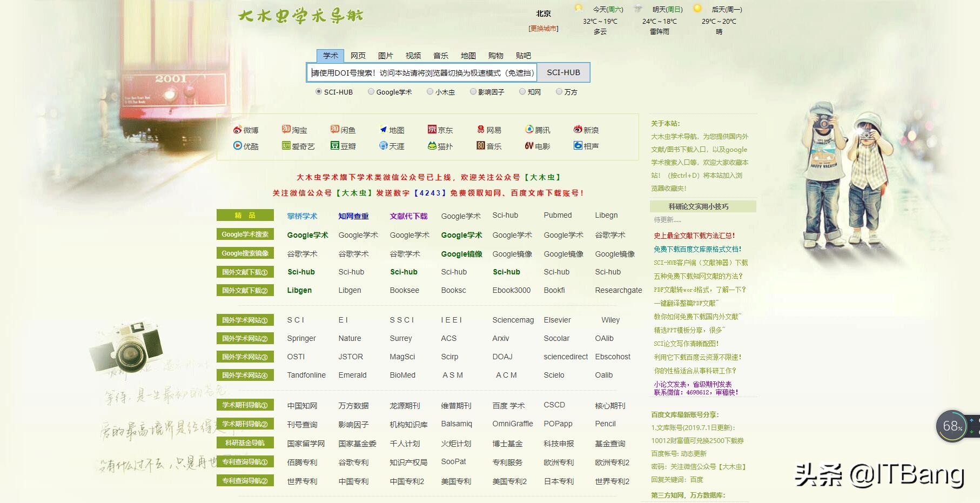Select the 影响因子 radio option
The image size is (980, 503).
pos(473,92)
